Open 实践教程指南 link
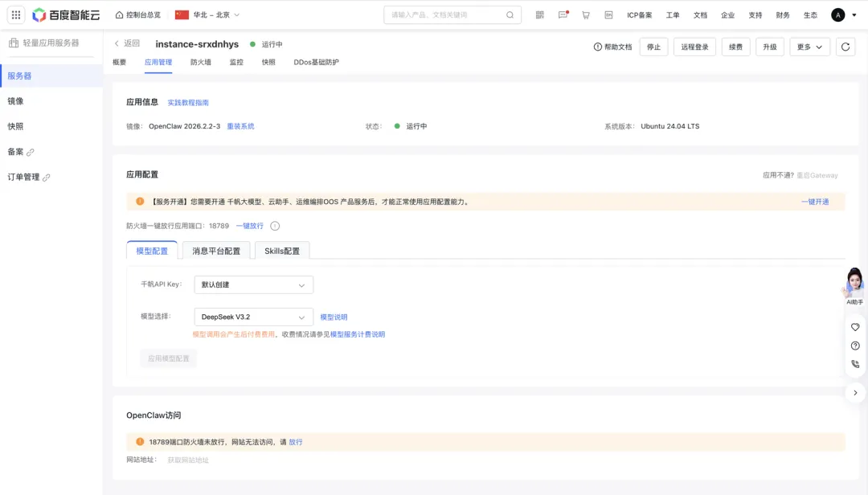 [x=188, y=102]
